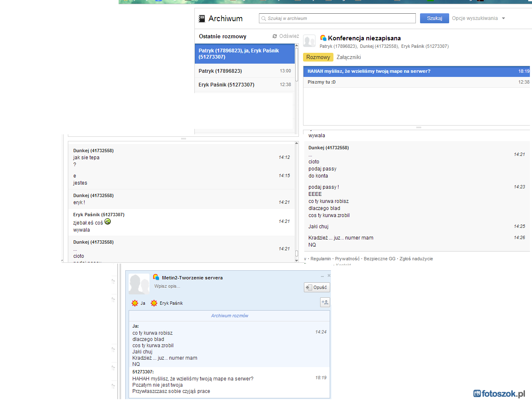
Task: Open Eryk Paśnik (51273307) conversation at 12:38
Action: (245, 84)
